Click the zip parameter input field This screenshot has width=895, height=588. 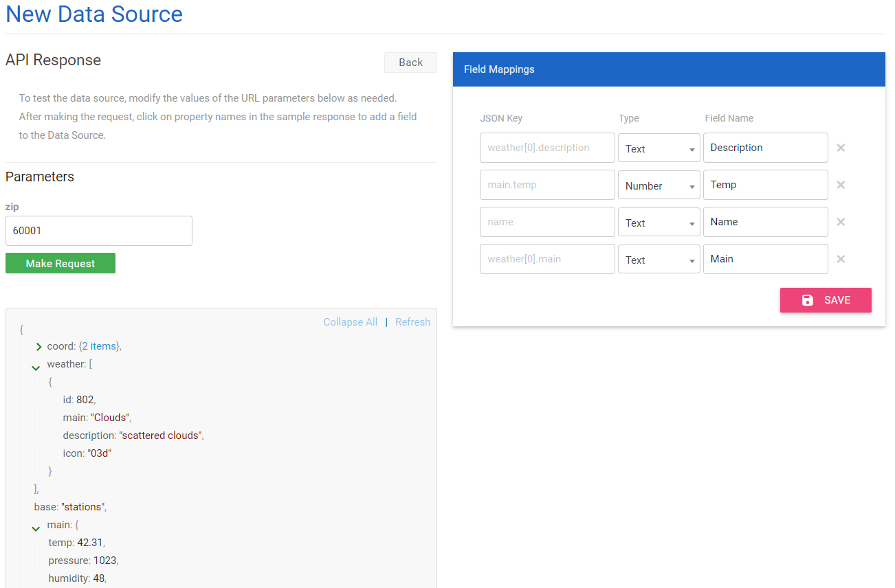[x=98, y=230]
